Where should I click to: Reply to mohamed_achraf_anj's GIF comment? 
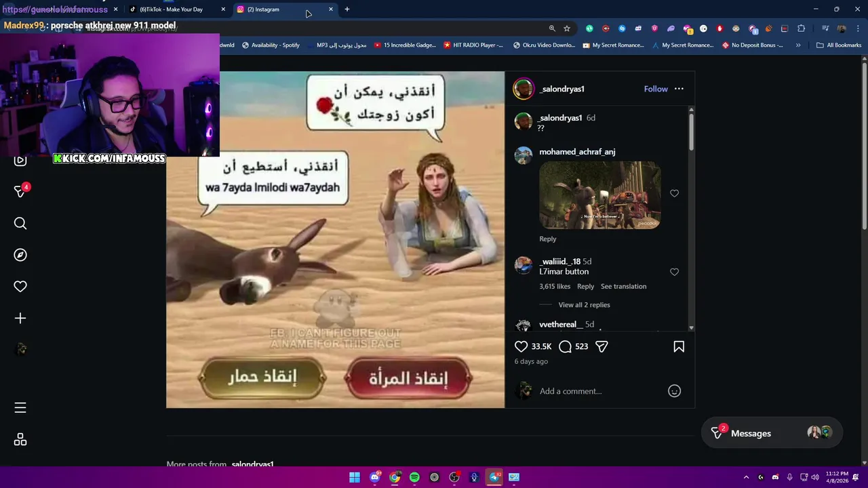547,239
